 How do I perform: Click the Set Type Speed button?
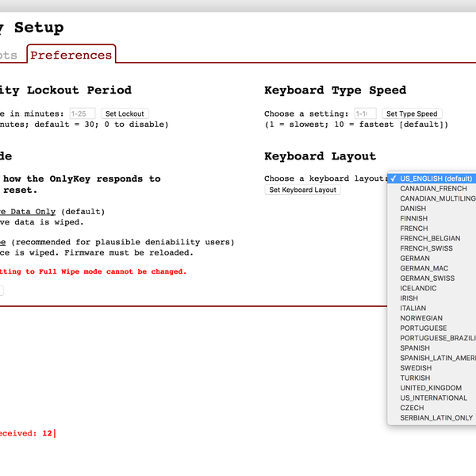pos(412,113)
